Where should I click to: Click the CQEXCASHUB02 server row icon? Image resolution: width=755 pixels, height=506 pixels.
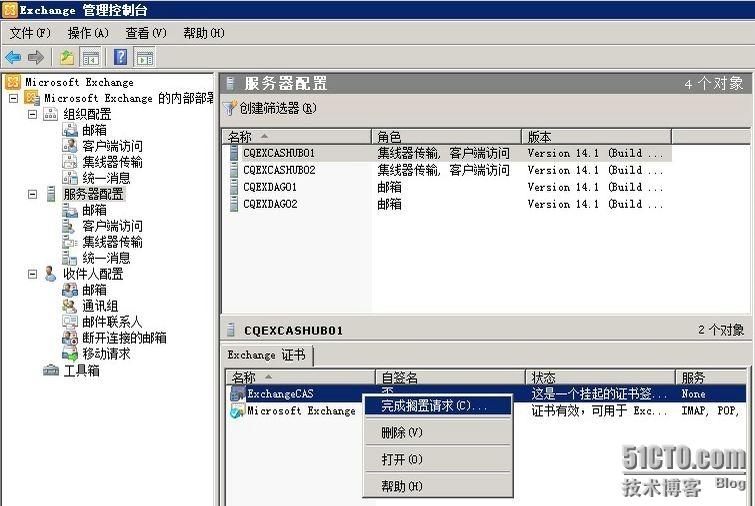coord(234,170)
